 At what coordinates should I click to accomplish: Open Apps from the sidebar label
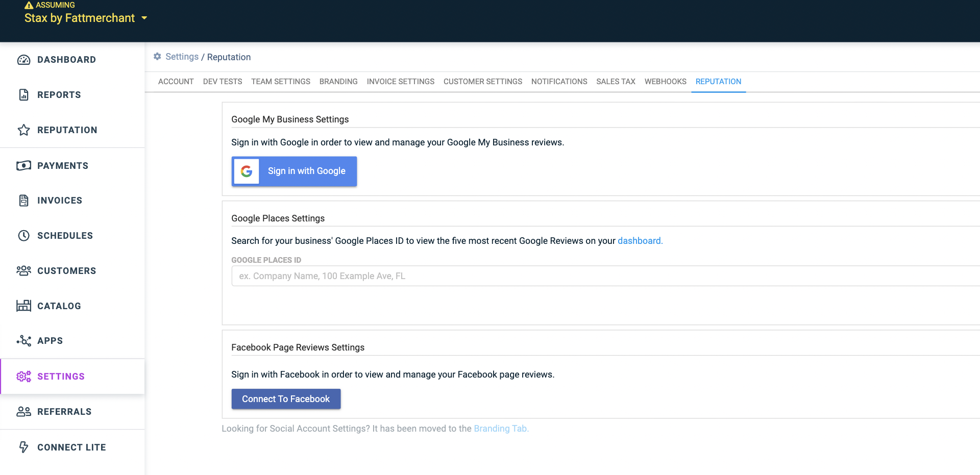pos(50,341)
